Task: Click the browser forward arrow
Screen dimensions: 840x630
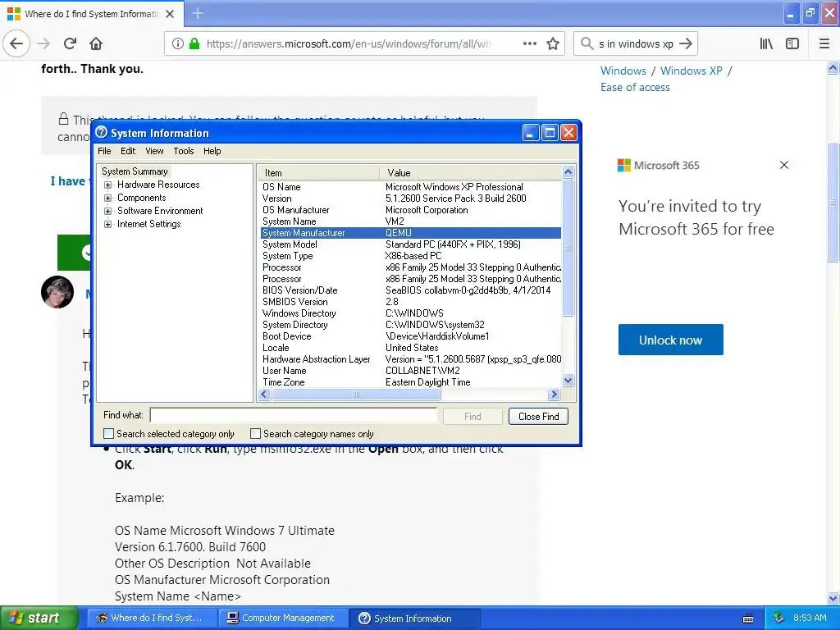Action: click(x=43, y=44)
